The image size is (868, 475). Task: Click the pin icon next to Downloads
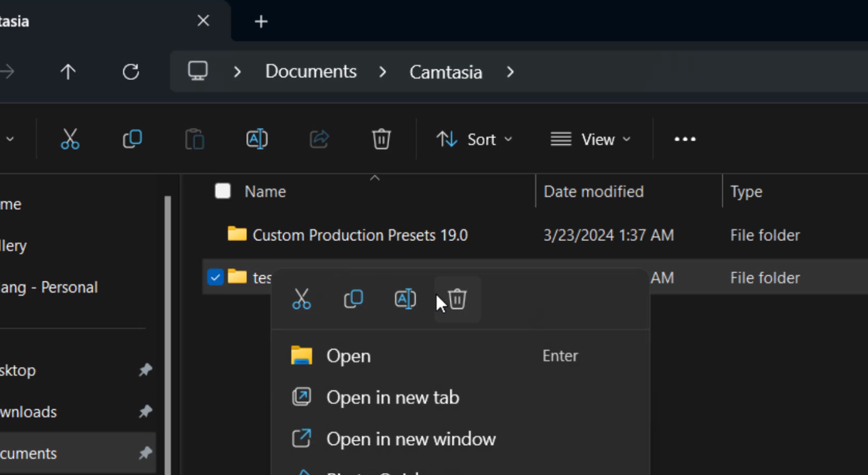point(145,411)
